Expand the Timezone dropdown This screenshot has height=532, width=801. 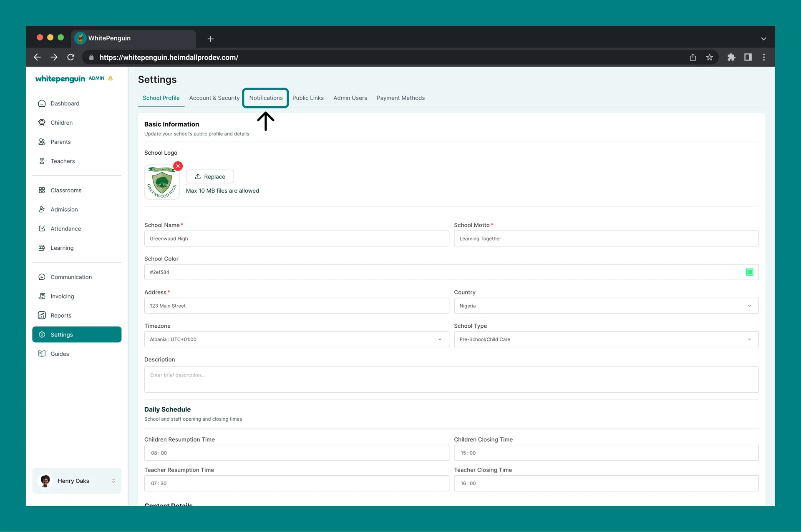tap(297, 339)
